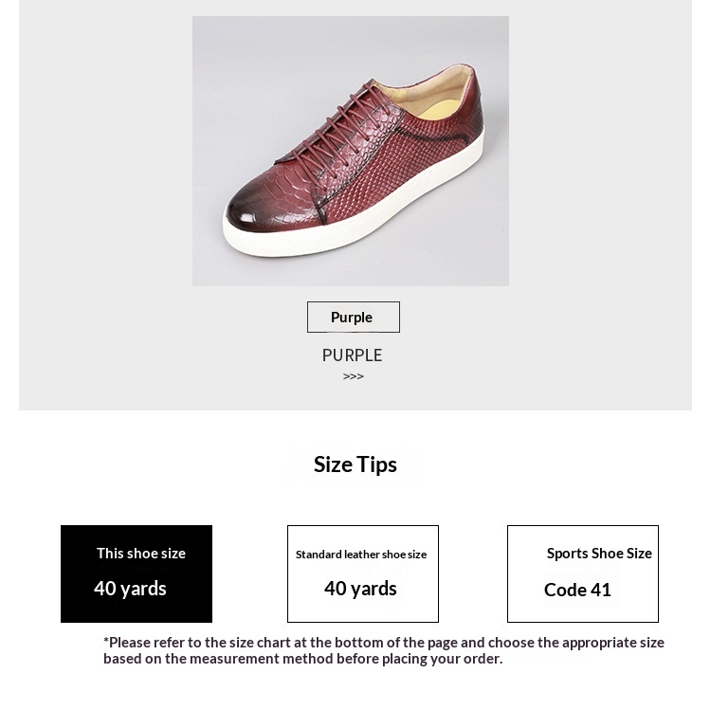Click 40 yards under Standard leather shoe size
Image resolution: width=711 pixels, height=728 pixels.
(x=360, y=588)
